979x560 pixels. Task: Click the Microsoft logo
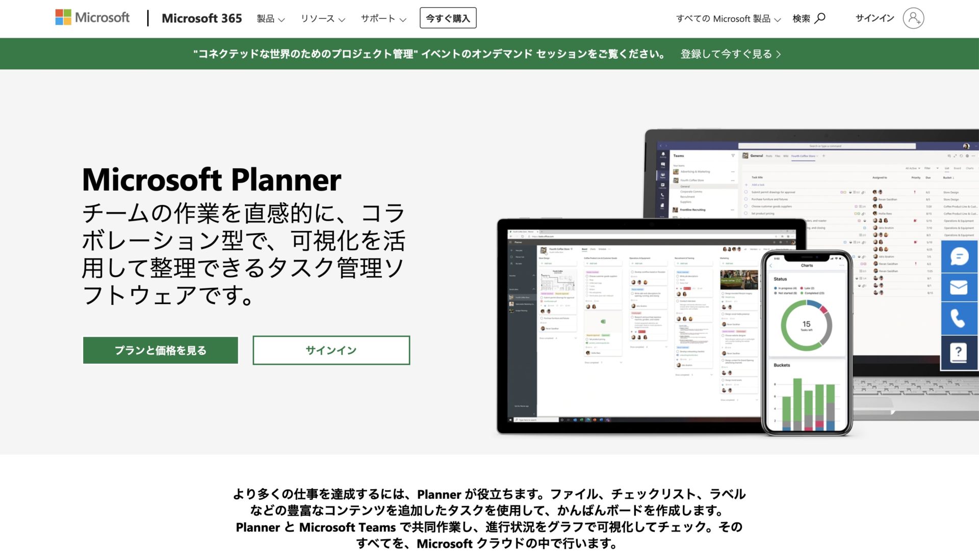[x=92, y=17]
